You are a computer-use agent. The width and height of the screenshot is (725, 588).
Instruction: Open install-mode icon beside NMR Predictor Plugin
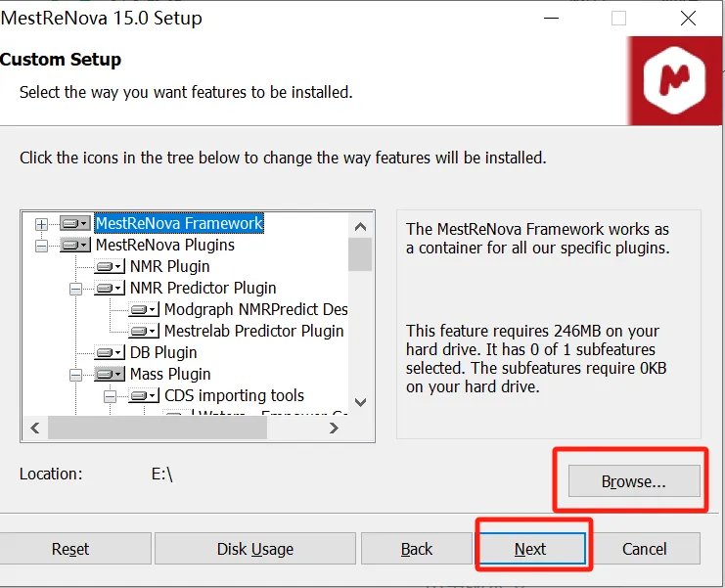click(x=110, y=288)
